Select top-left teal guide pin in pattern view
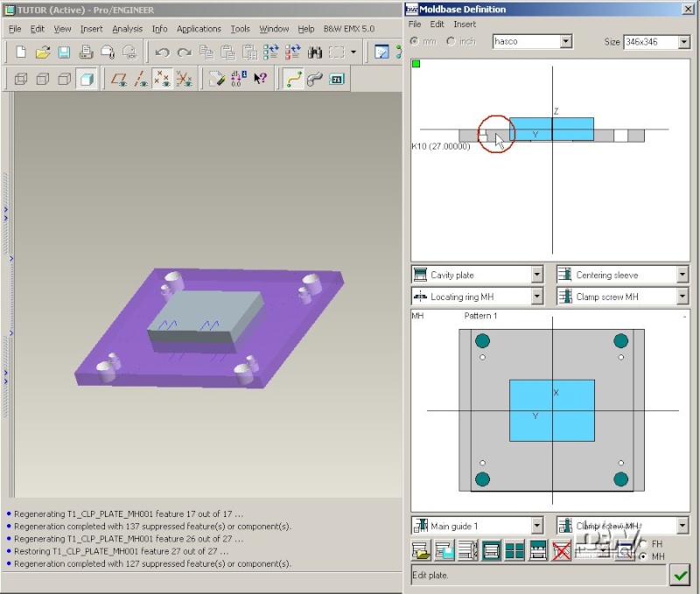700x594 pixels. [483, 341]
